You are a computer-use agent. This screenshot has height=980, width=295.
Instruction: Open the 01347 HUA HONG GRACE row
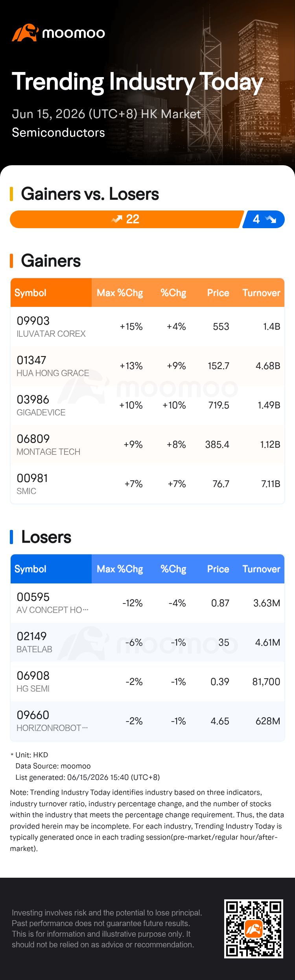click(147, 366)
